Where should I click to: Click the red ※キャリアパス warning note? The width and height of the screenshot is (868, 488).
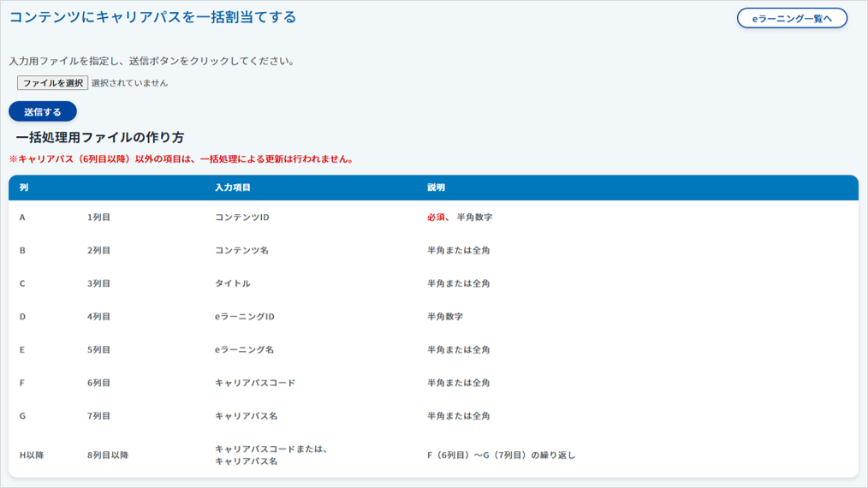(x=181, y=159)
